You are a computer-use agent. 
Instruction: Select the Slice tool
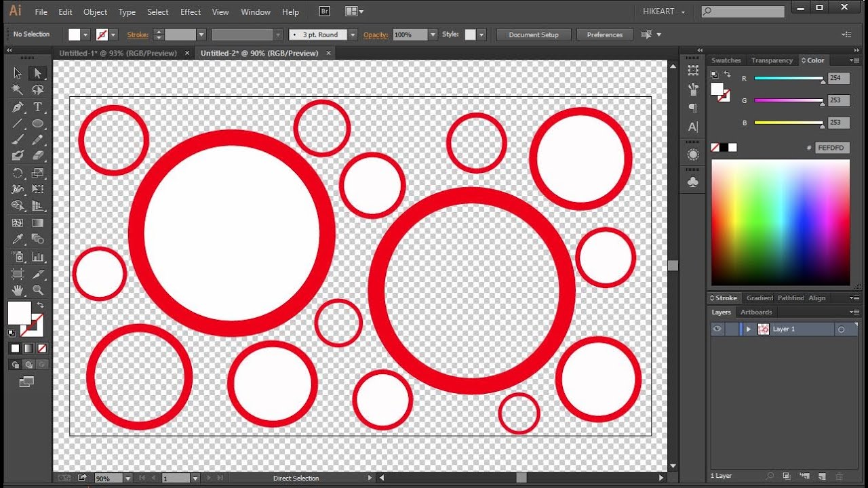click(37, 274)
